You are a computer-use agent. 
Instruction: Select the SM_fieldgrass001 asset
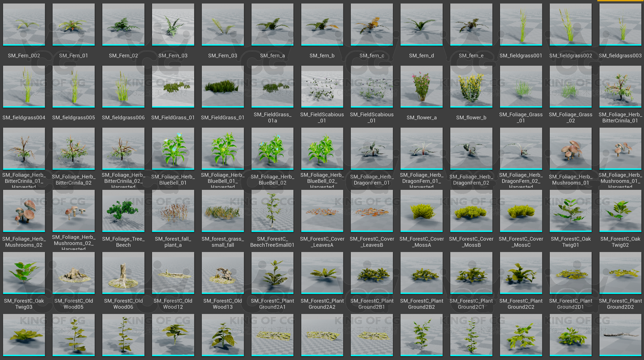(521, 24)
